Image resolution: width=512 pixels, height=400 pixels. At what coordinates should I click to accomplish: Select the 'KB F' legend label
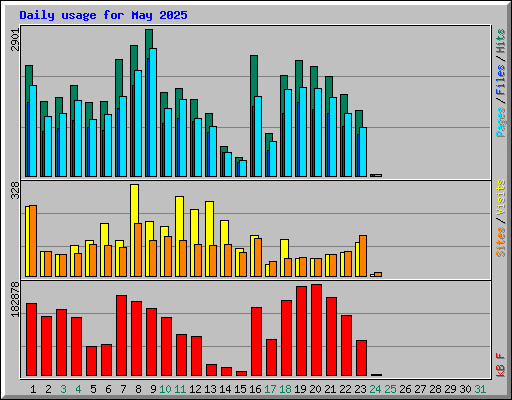coord(501,365)
